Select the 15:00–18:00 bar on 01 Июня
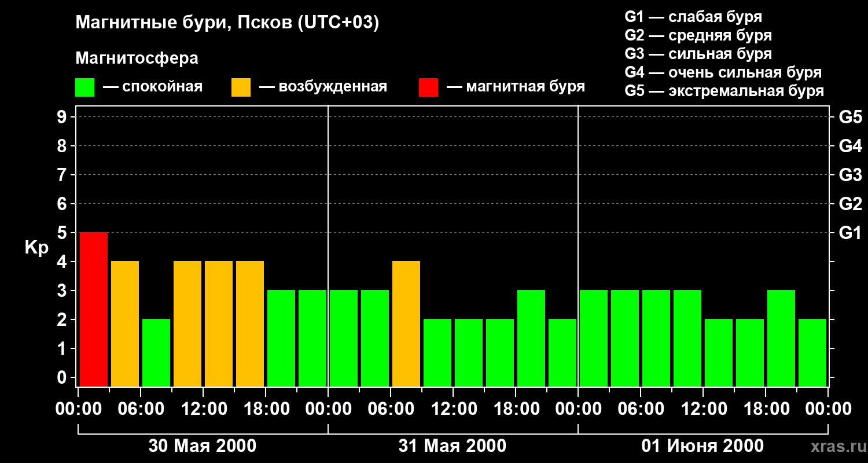 coord(750,352)
